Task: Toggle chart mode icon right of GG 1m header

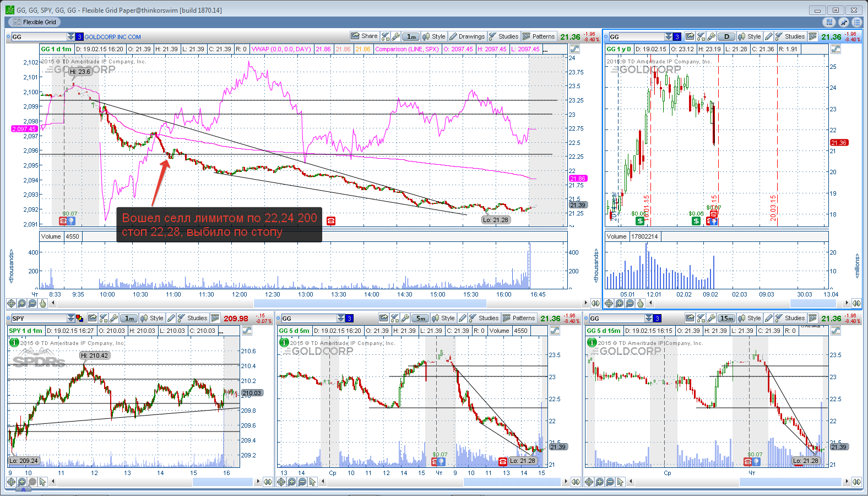Action: pyautogui.click(x=574, y=49)
